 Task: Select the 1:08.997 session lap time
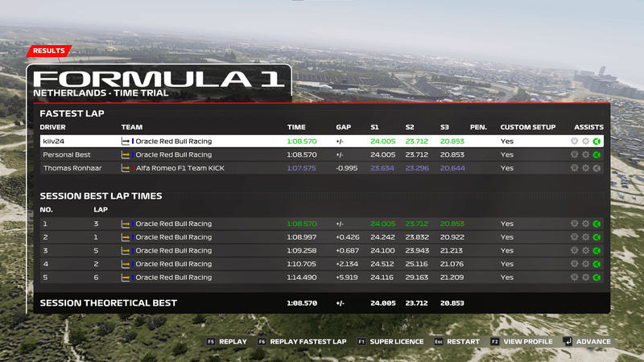point(301,237)
